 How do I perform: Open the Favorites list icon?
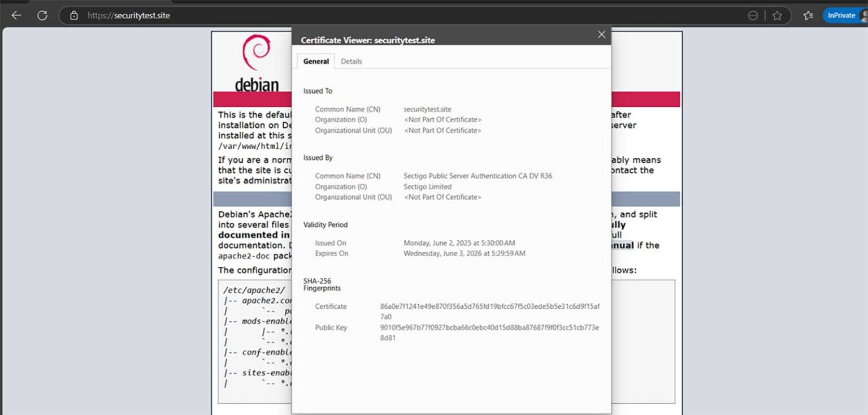pyautogui.click(x=808, y=15)
